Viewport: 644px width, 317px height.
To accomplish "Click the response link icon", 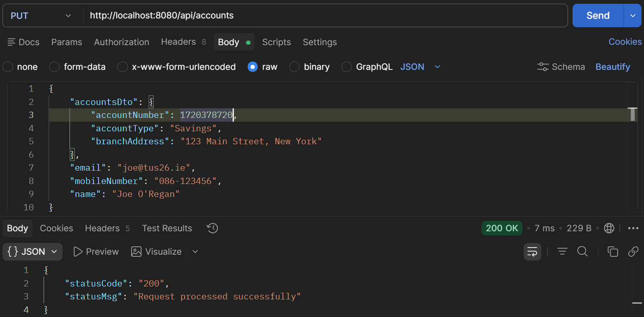I will [x=633, y=252].
